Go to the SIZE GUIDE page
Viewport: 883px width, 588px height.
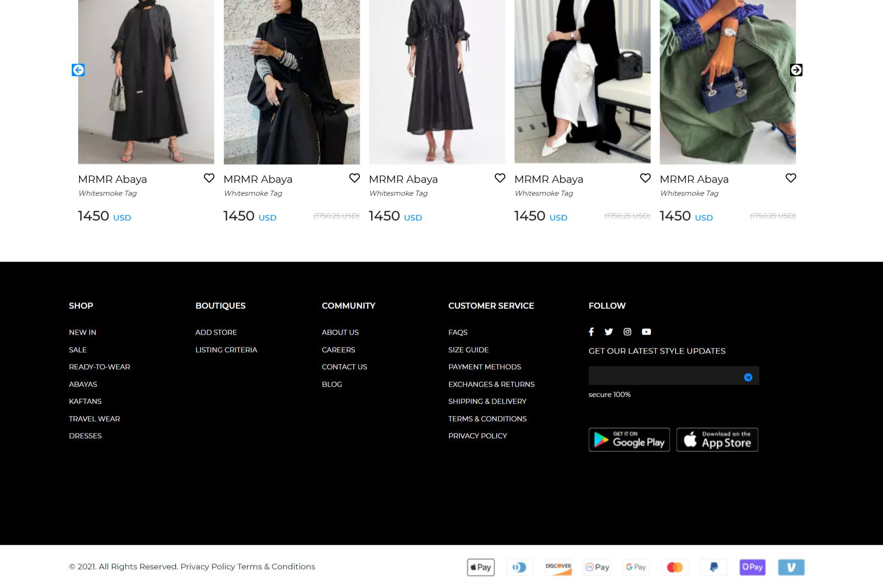click(468, 350)
